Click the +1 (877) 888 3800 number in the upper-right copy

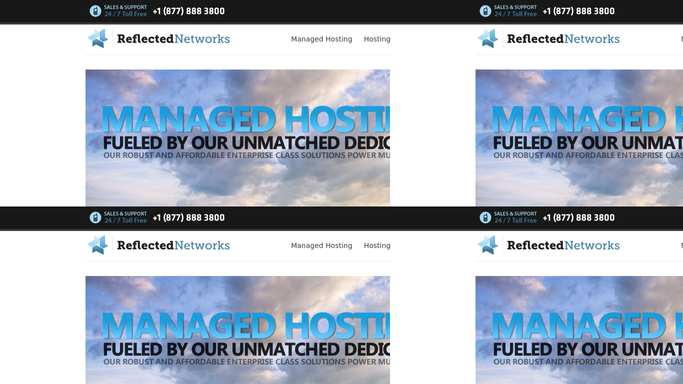click(x=578, y=11)
